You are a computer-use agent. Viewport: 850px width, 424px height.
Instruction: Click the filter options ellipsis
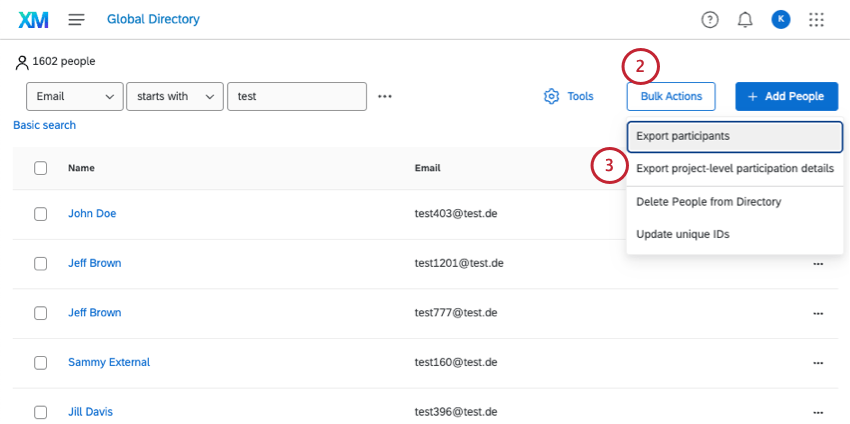point(385,97)
